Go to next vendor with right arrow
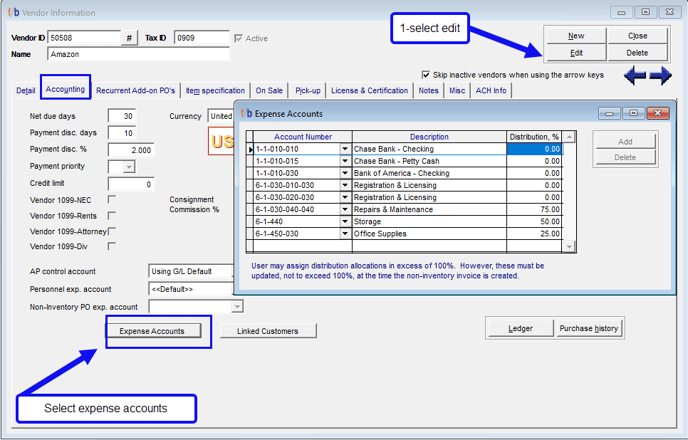 click(661, 75)
